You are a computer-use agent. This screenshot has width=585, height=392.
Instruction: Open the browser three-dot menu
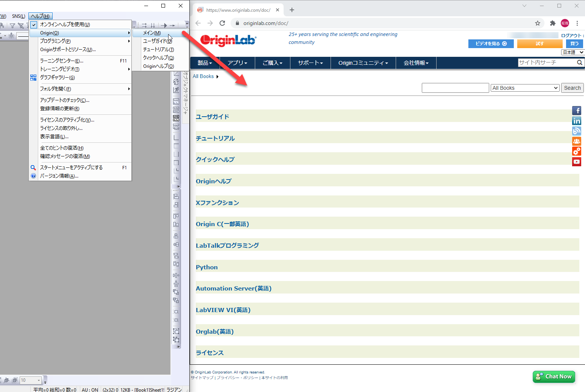point(577,23)
